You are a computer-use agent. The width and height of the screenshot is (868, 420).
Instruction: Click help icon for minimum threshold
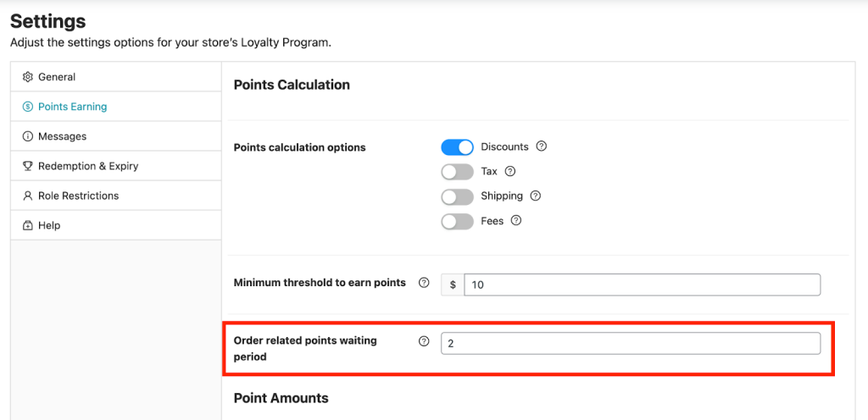point(424,283)
